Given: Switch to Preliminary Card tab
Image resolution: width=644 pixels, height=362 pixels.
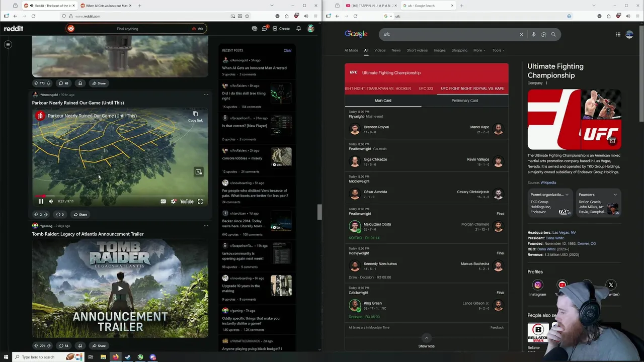Looking at the screenshot, I should [x=465, y=101].
